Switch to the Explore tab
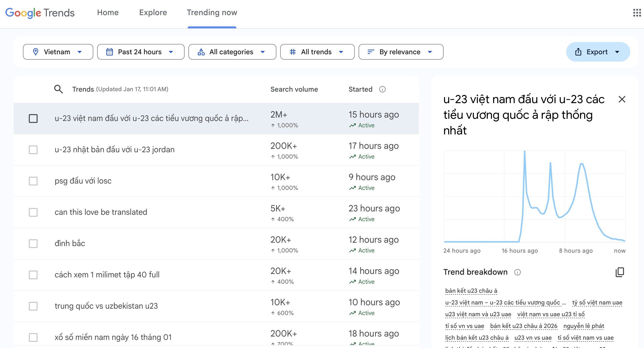Viewport: 644px width, 348px height. click(x=153, y=12)
